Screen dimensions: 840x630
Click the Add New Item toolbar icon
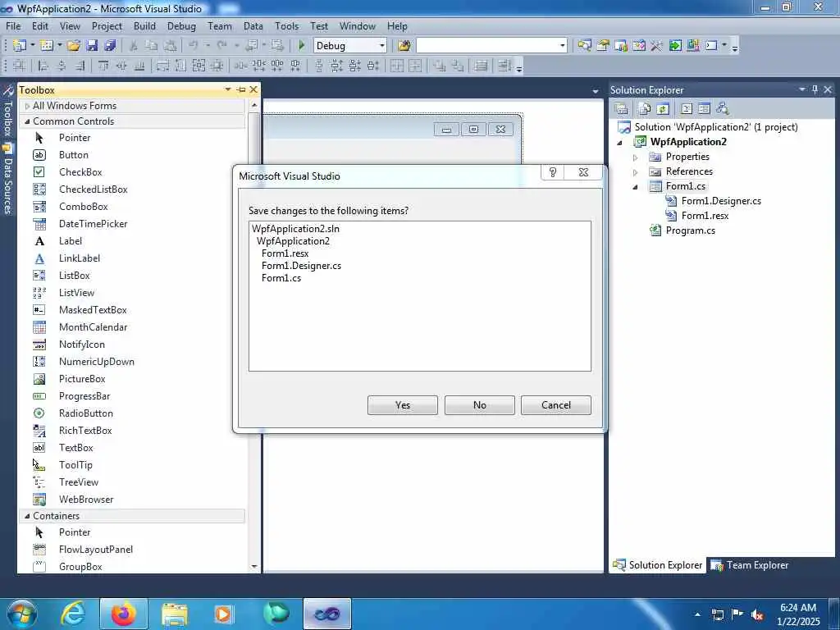click(47, 46)
